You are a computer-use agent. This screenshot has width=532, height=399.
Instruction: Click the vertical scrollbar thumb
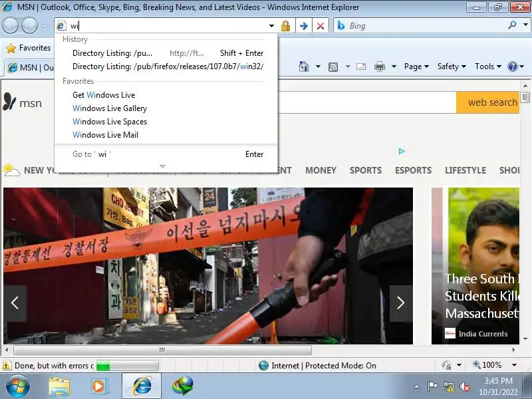(x=525, y=97)
